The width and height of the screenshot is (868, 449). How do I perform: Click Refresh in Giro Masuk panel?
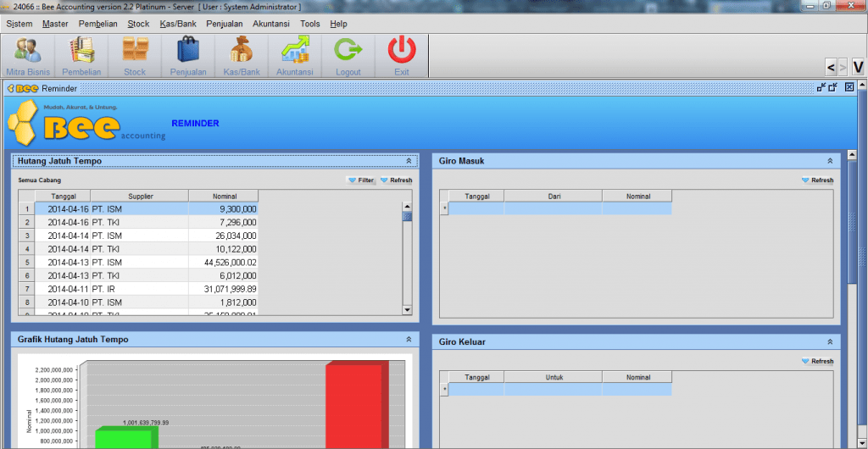click(x=818, y=180)
